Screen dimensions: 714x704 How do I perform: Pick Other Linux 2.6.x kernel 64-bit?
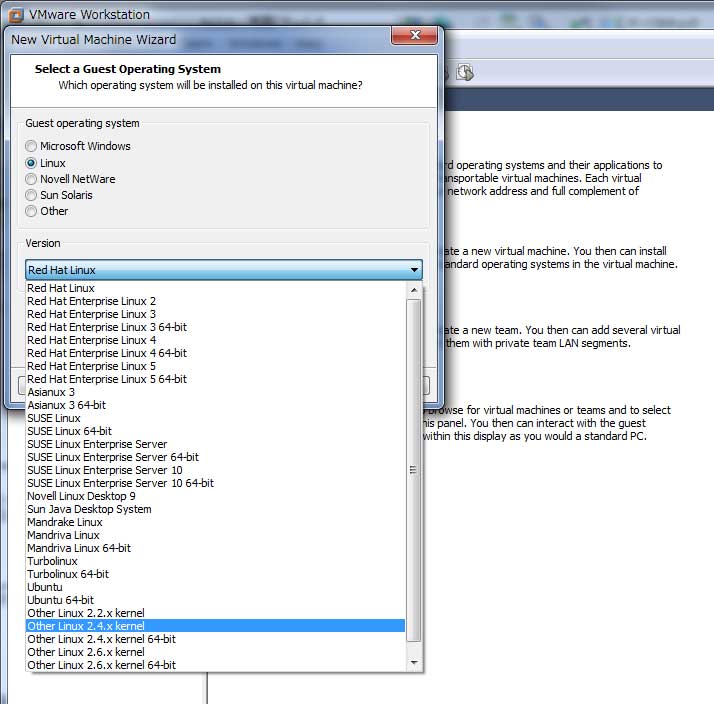coord(215,664)
